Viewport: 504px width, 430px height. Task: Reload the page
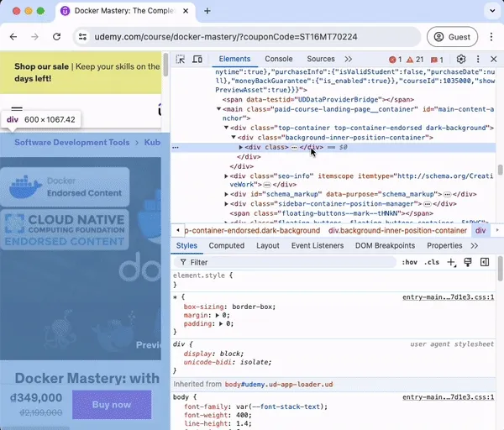click(57, 37)
